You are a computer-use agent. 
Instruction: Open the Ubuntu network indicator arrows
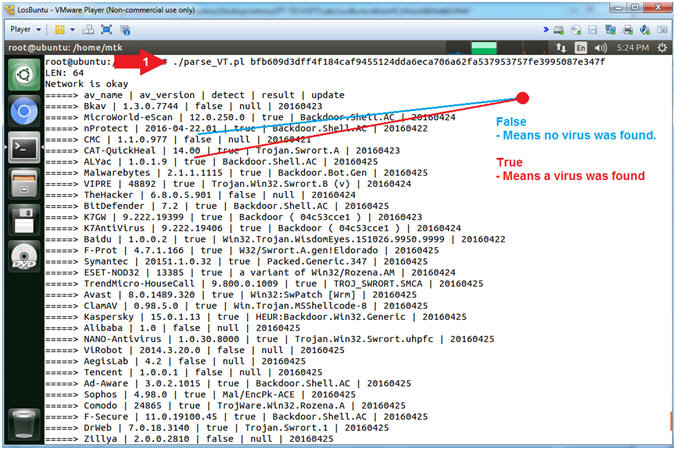(561, 47)
